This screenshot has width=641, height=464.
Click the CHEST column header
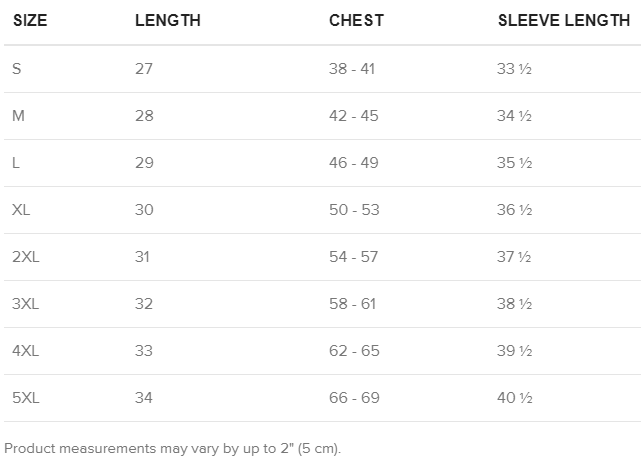coord(356,21)
